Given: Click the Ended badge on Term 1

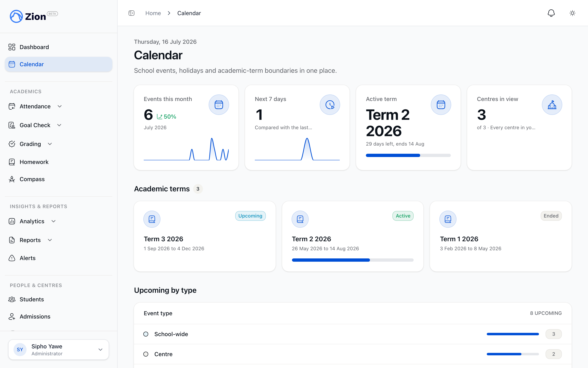Looking at the screenshot, I should point(551,216).
